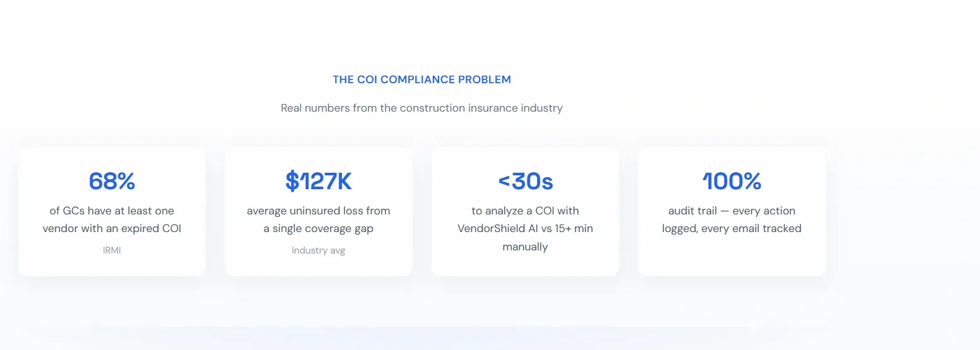Select the 68% statistic figure
Viewport: 980px width, 350px height.
pos(112,181)
